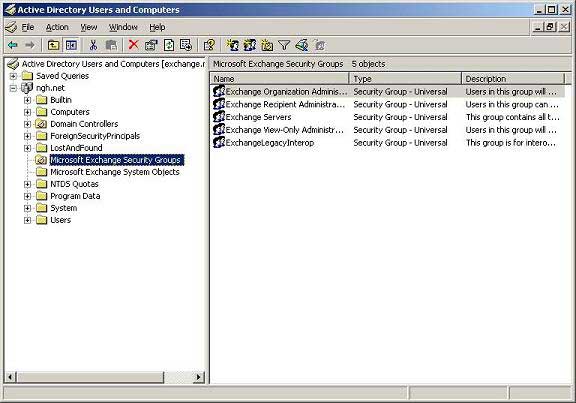Select Microsoft Exchange Security Groups tree item
The image size is (576, 403).
point(116,160)
